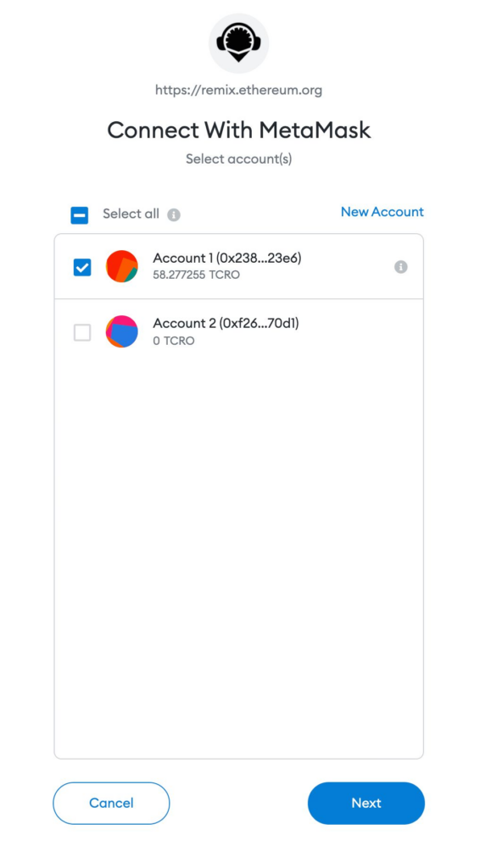Toggle the Select all checkbox
Viewport: 491px width, 868px height.
pyautogui.click(x=80, y=215)
